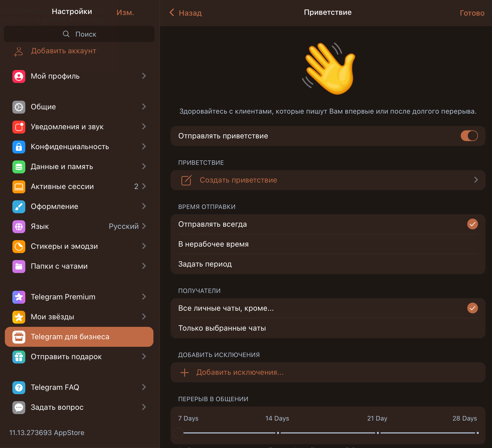Select the Отправлять всегда option

point(328,224)
